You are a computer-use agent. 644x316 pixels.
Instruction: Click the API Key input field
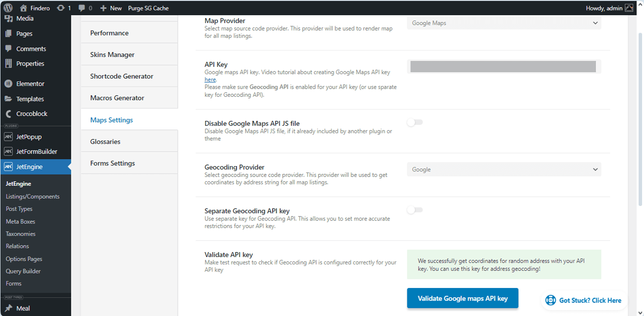pos(503,67)
